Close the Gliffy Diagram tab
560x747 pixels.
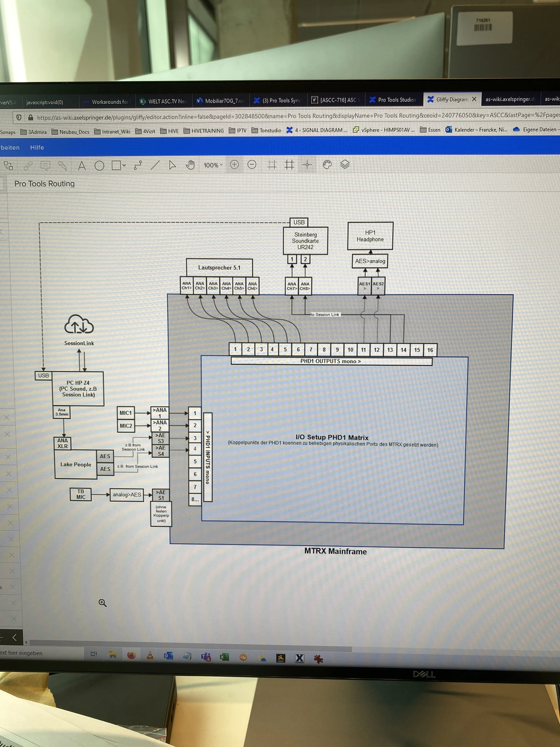point(474,99)
